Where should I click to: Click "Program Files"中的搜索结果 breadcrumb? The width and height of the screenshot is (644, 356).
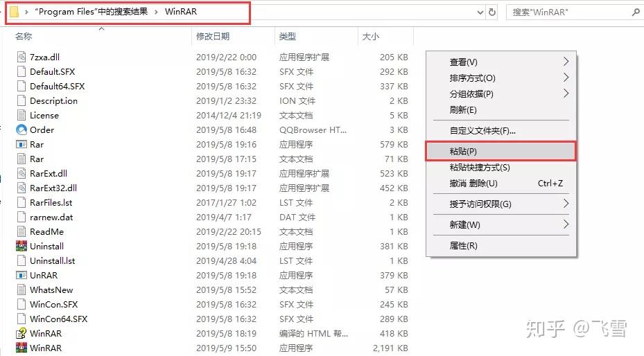point(92,12)
